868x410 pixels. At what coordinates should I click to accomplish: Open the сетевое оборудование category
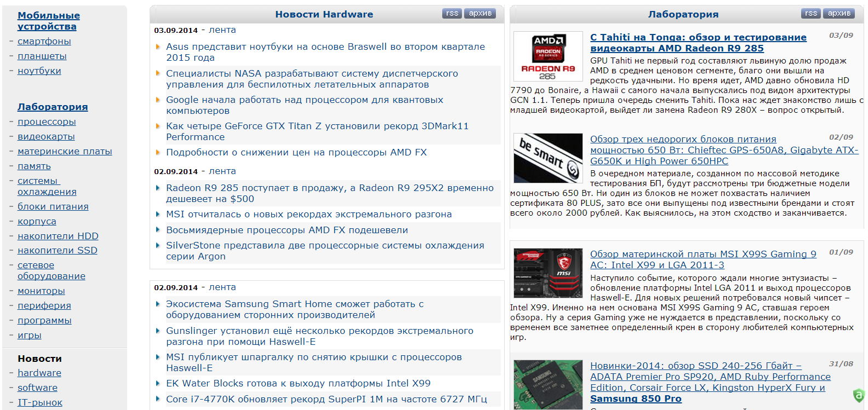tap(52, 270)
